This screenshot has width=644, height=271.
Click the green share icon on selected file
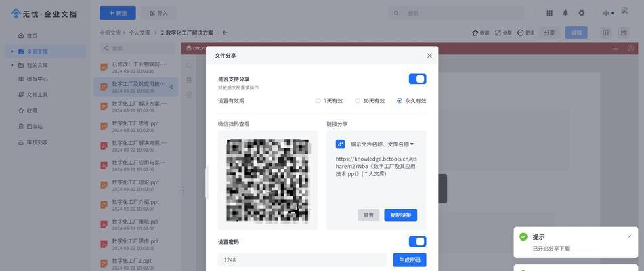171,87
